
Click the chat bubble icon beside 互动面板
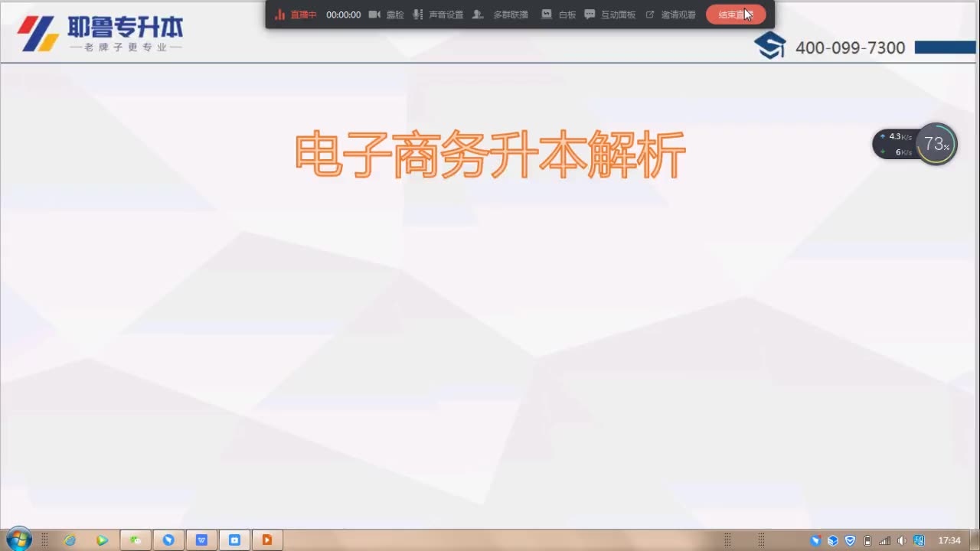tap(590, 15)
